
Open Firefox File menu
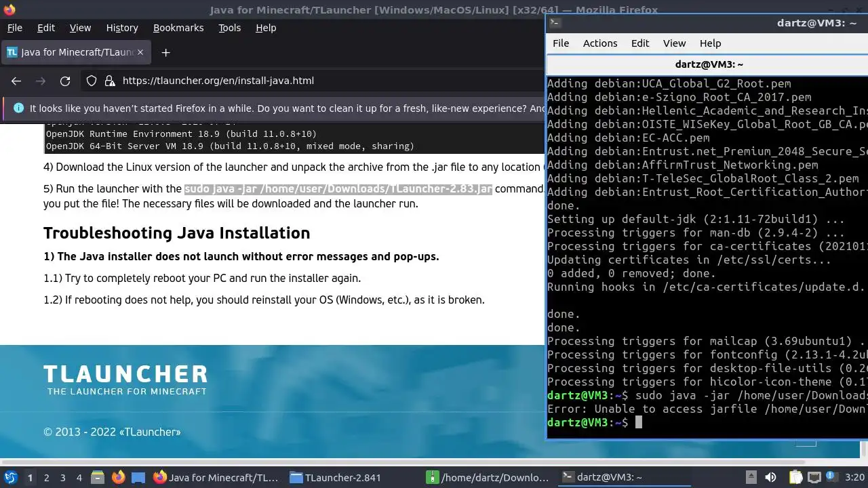click(x=14, y=28)
